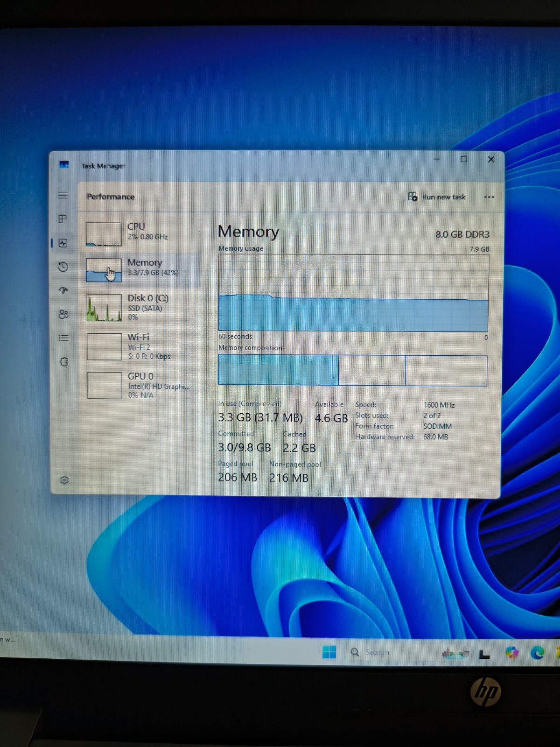The image size is (560, 747).
Task: Open Task Manager settings gear
Action: (x=64, y=480)
